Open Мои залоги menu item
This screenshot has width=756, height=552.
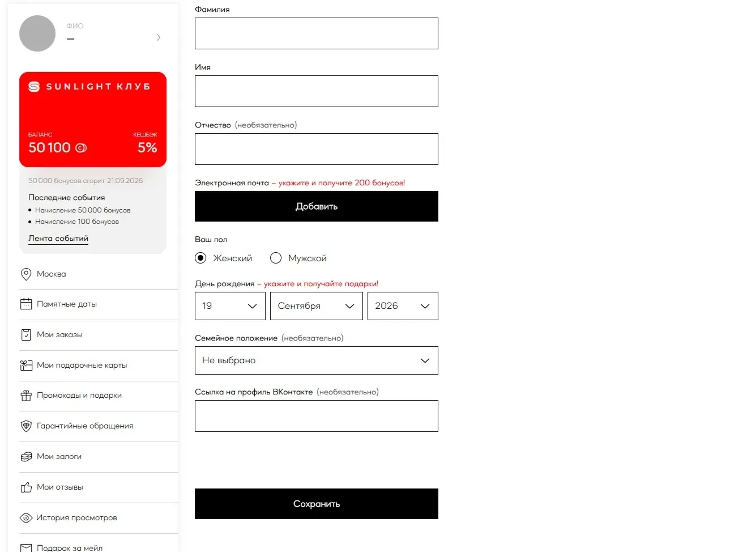click(x=99, y=457)
